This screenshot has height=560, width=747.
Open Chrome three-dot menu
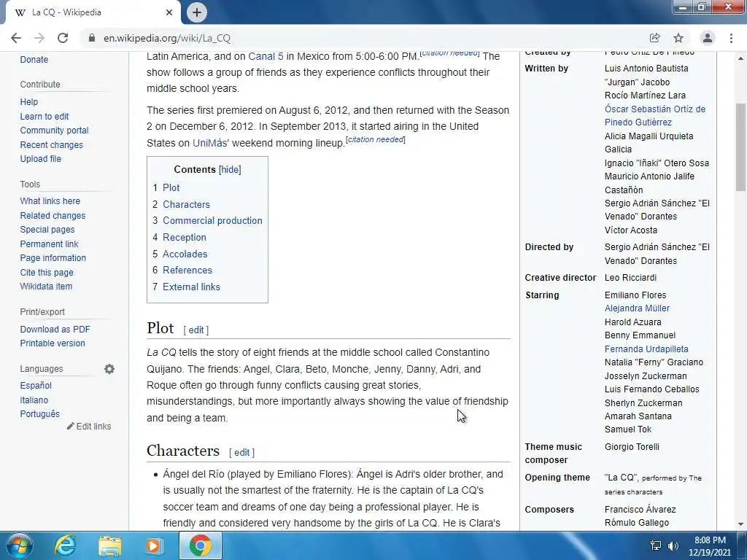point(731,38)
